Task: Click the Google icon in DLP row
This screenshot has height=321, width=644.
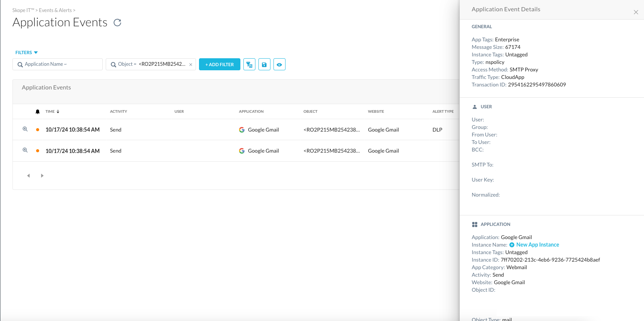Action: point(242,130)
